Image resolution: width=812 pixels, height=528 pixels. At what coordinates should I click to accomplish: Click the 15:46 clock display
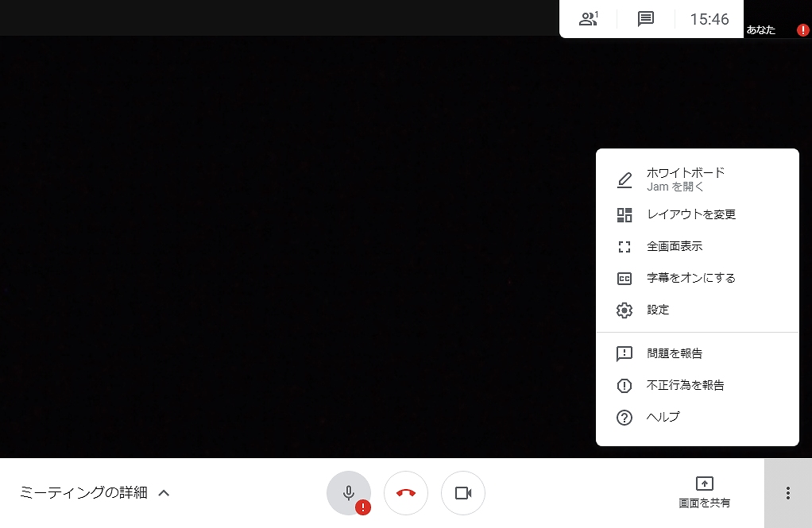pyautogui.click(x=709, y=19)
